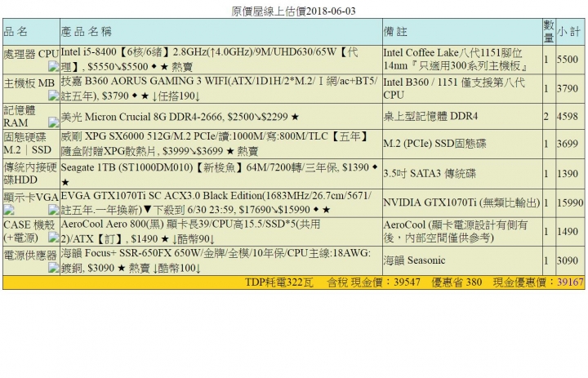Click the SSD subtotal 3699
Screen dimensions: 588x378
tap(568, 144)
